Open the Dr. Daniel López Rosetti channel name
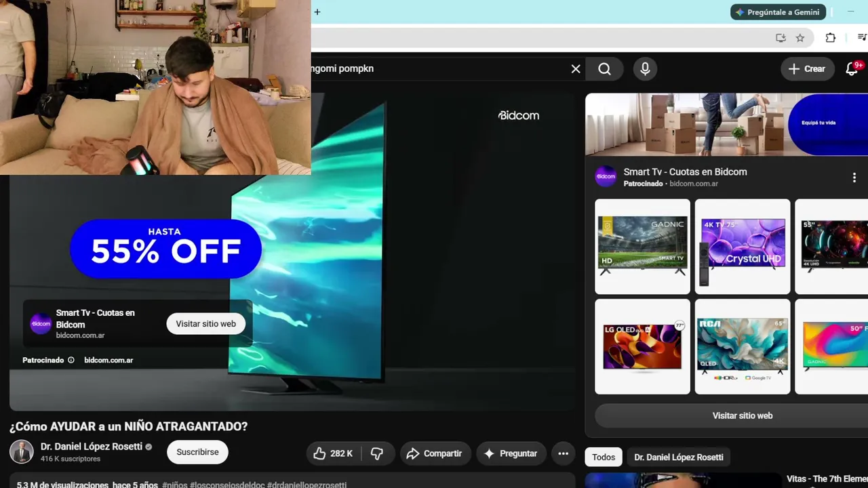 [92, 447]
